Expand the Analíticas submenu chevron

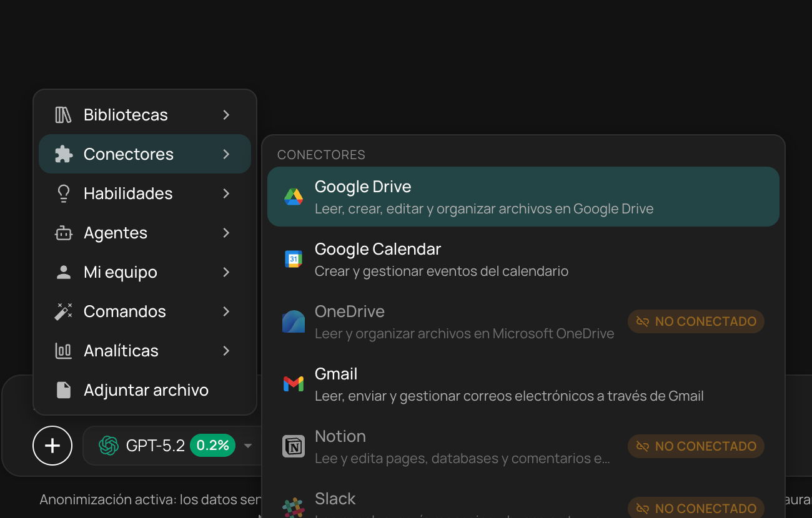point(226,351)
